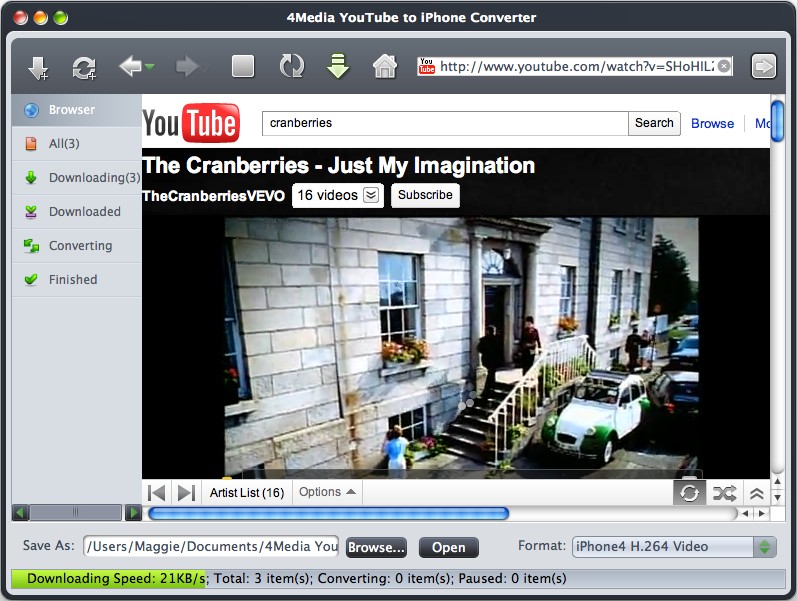Open the Format dropdown iPhone4 H.264
Screen dimensions: 797x601
pos(674,547)
